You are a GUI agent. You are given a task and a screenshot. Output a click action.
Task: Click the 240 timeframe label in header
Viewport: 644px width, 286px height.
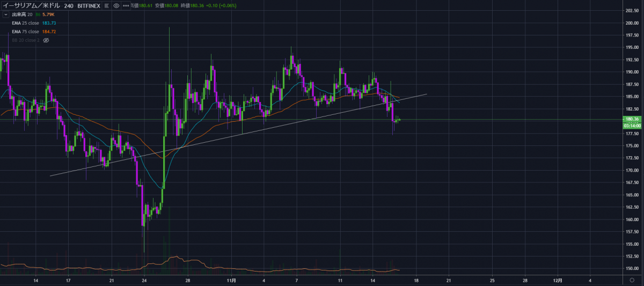coord(68,5)
